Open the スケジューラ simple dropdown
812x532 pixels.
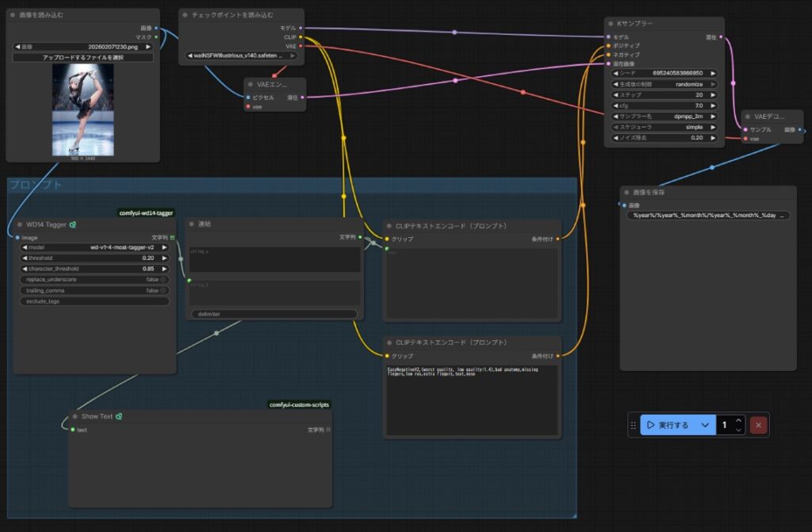click(664, 127)
